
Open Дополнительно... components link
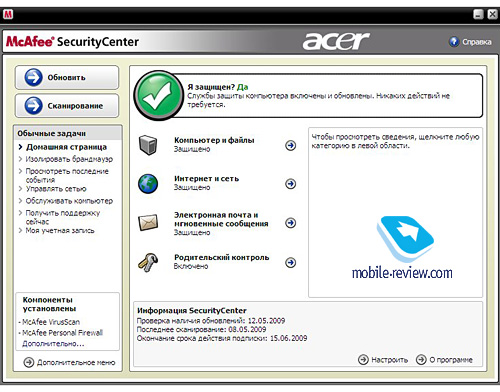pyautogui.click(x=53, y=343)
